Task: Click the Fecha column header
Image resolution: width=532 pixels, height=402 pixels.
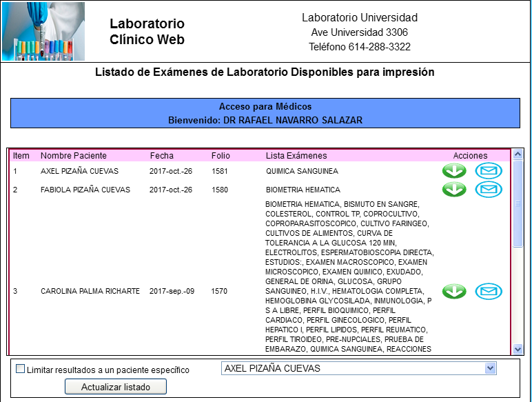Action: tap(162, 156)
